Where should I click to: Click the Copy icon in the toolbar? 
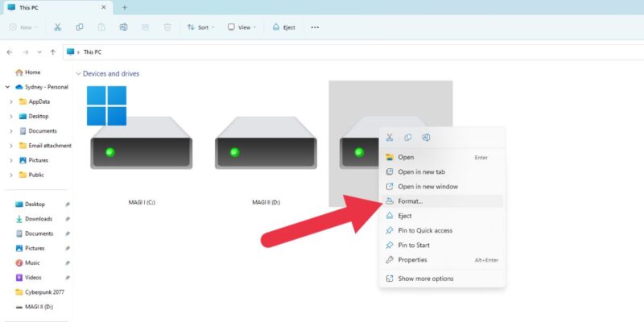tap(80, 27)
